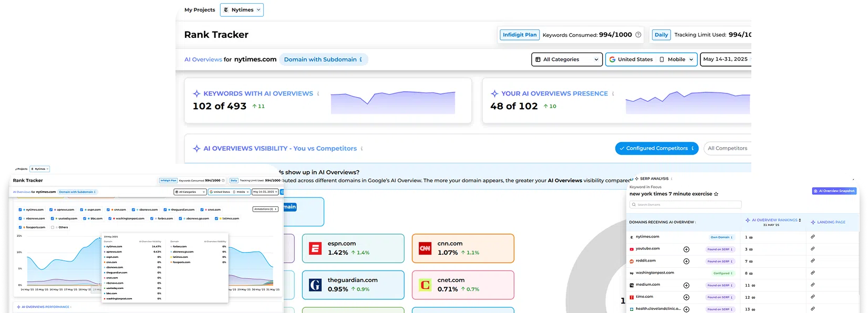
Task: Click the info icon next to AI Overviews Visibility heading
Action: coord(361,149)
